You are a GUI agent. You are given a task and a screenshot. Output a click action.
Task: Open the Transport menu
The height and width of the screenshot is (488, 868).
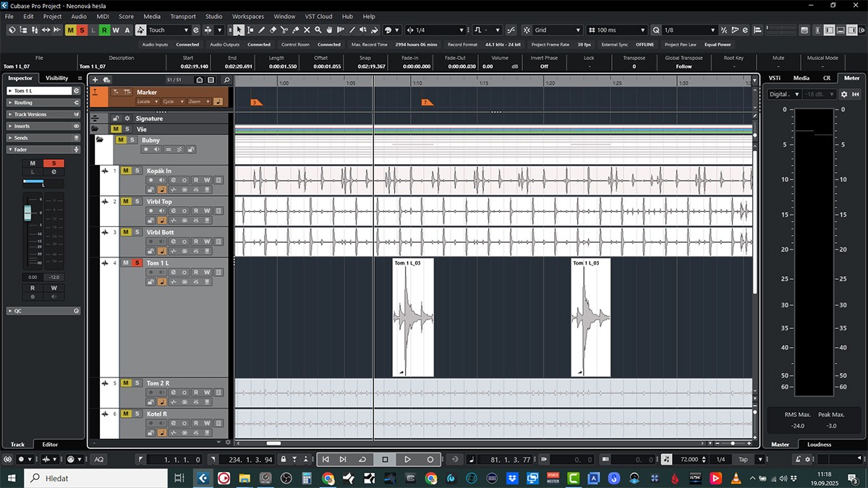(182, 16)
